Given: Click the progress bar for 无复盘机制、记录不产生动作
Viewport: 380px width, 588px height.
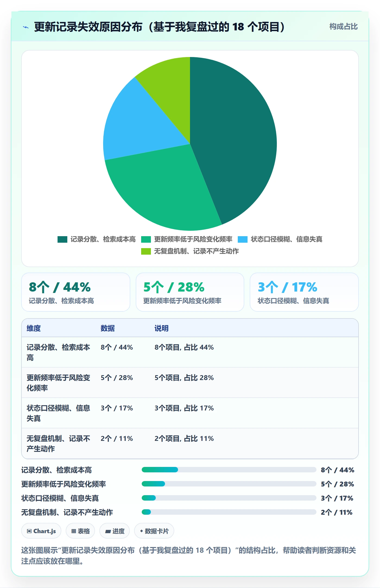Looking at the screenshot, I should [x=229, y=512].
